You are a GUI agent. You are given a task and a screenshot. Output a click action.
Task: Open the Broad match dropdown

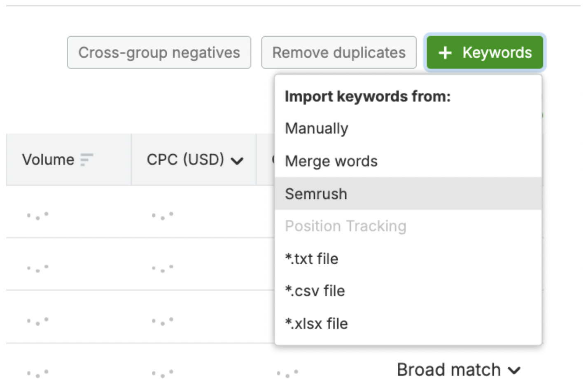coord(459,370)
